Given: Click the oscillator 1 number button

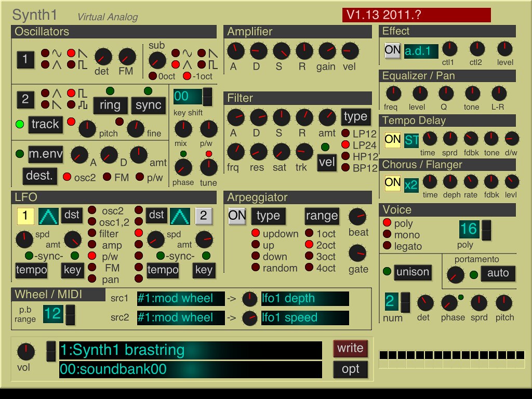Looking at the screenshot, I should pos(25,59).
